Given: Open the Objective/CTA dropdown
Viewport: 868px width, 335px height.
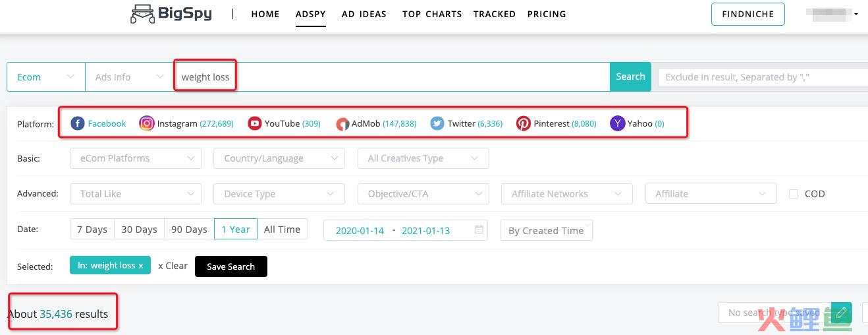Looking at the screenshot, I should (423, 194).
